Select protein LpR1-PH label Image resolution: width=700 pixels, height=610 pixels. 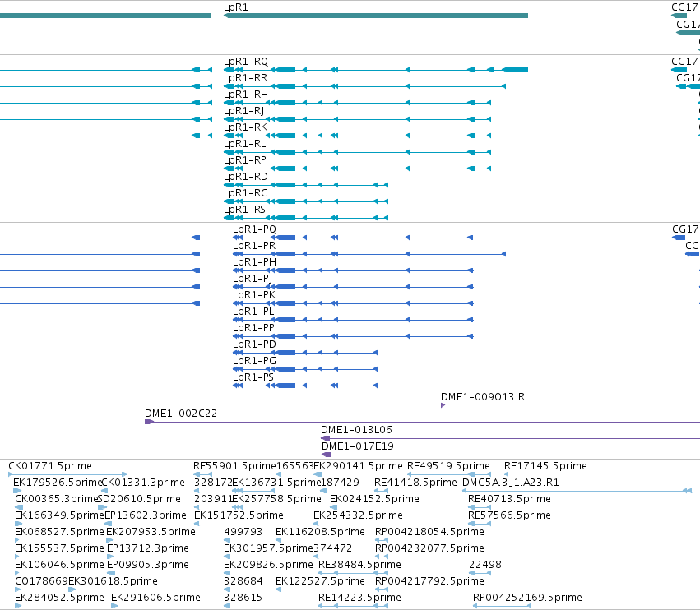pyautogui.click(x=254, y=262)
